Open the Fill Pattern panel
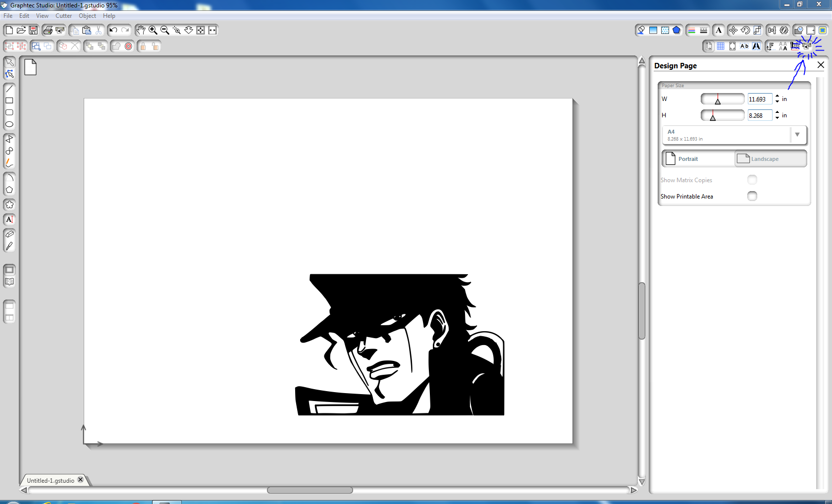The image size is (832, 504). tap(665, 30)
